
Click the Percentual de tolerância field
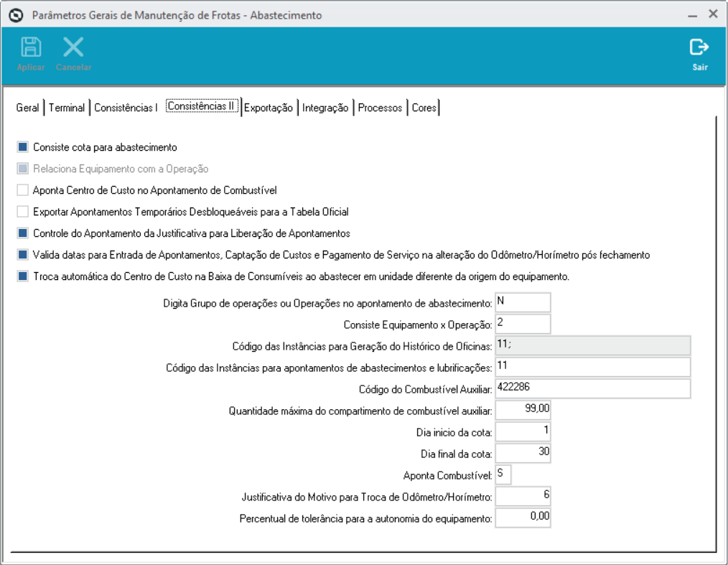[523, 518]
